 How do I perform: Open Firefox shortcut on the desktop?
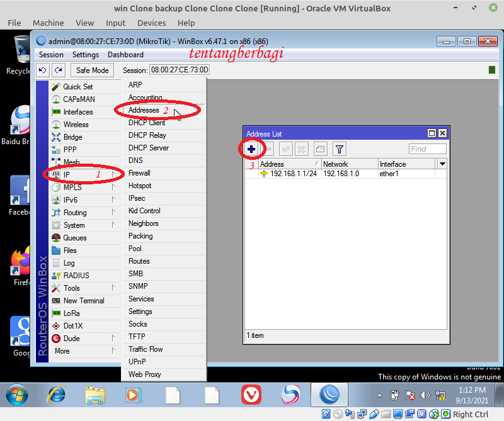(x=21, y=267)
